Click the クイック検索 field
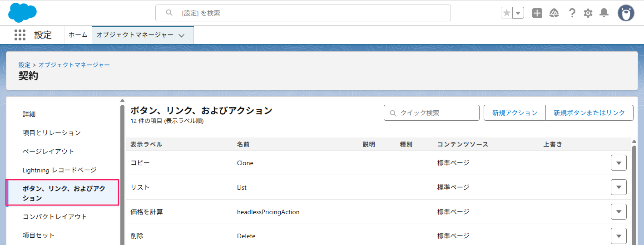Image resolution: width=644 pixels, height=245 pixels. pyautogui.click(x=431, y=113)
